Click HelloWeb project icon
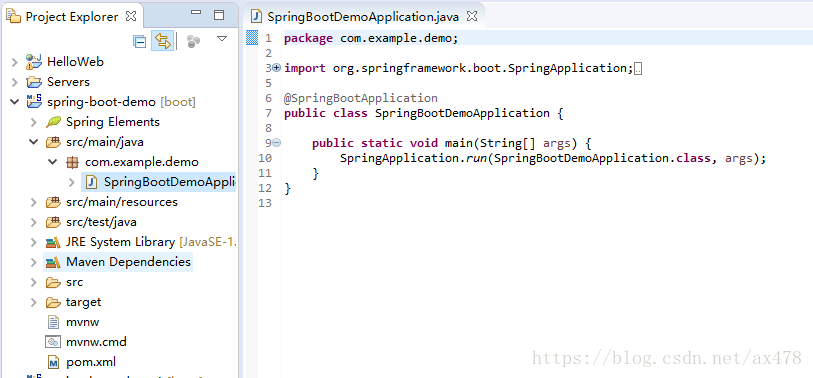This screenshot has width=813, height=378. click(x=34, y=62)
